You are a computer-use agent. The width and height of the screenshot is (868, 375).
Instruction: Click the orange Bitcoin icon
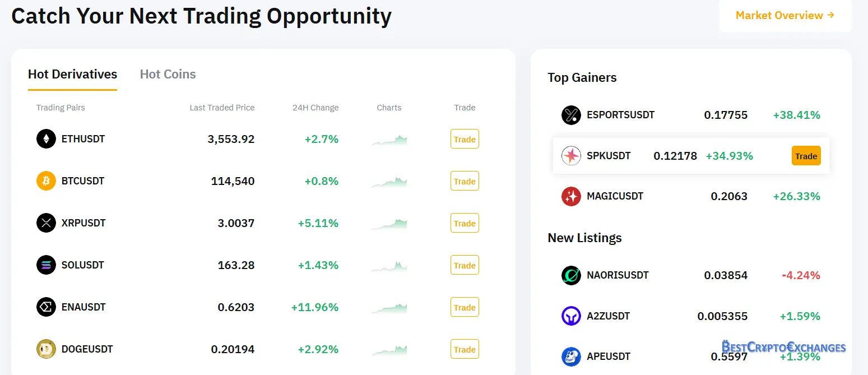(46, 181)
